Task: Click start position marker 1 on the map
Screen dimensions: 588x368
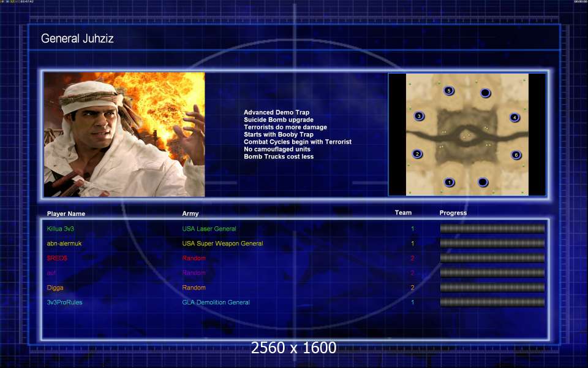Action: (449, 183)
